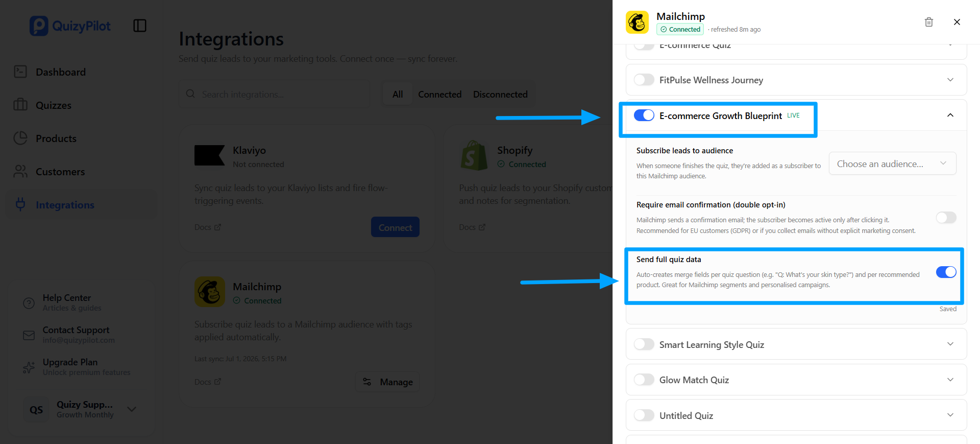
Task: Click the QuizyPilot logo
Action: tap(70, 26)
